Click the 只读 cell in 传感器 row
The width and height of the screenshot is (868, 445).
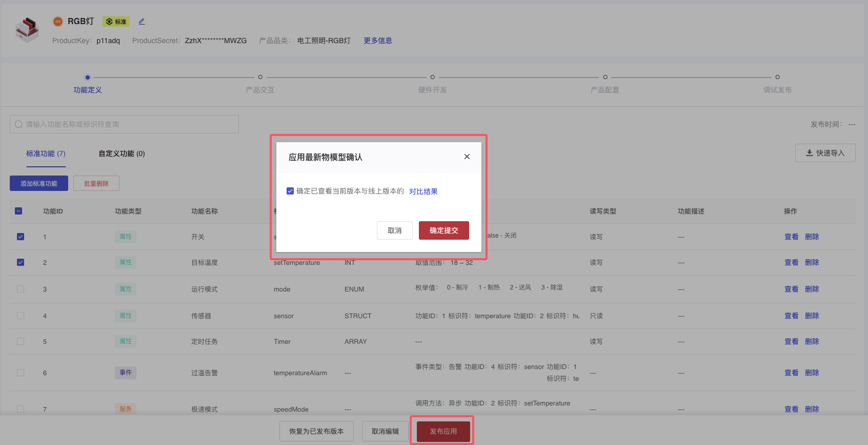point(596,316)
